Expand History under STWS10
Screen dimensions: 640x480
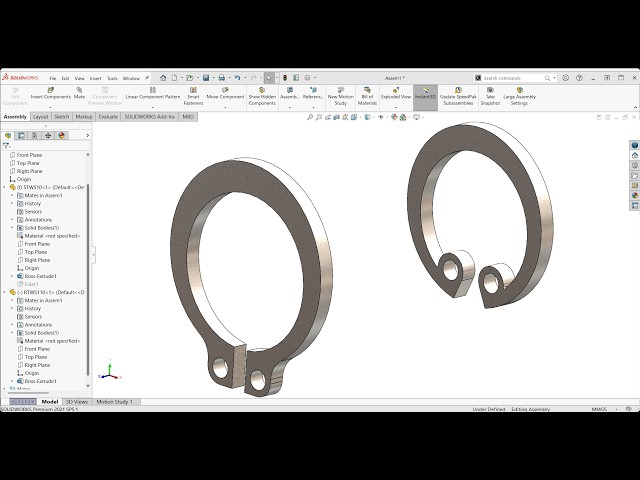tap(12, 203)
